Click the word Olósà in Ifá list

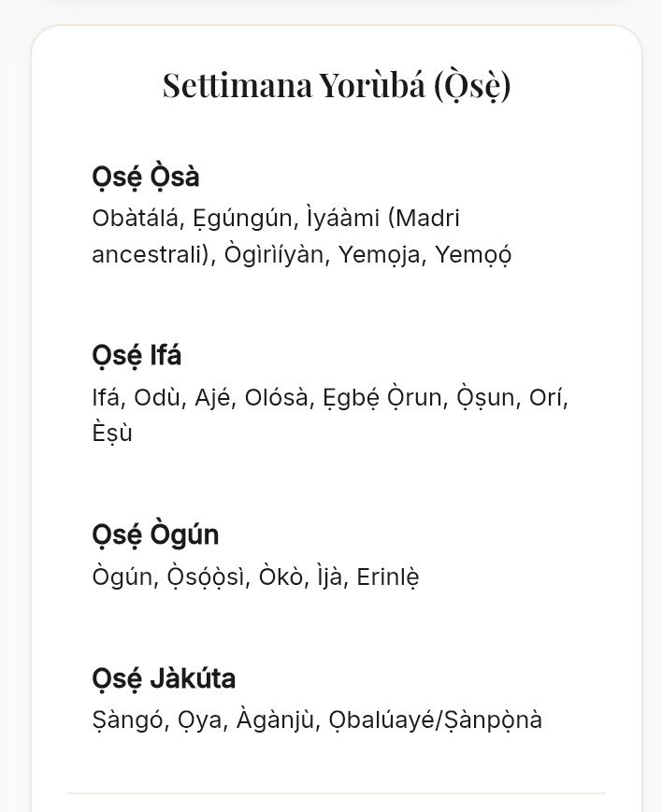(277, 398)
